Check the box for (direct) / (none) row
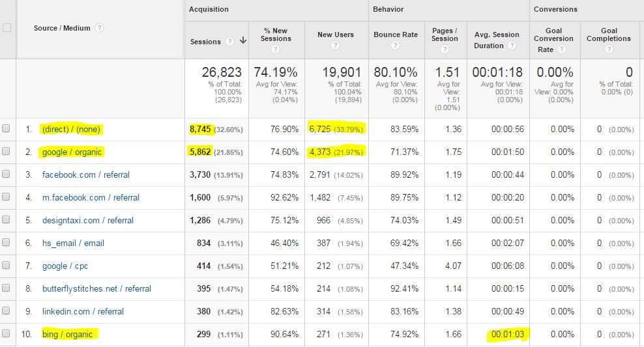 click(x=7, y=129)
